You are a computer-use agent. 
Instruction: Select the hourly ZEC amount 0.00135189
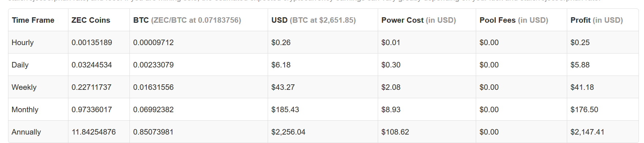(x=92, y=43)
